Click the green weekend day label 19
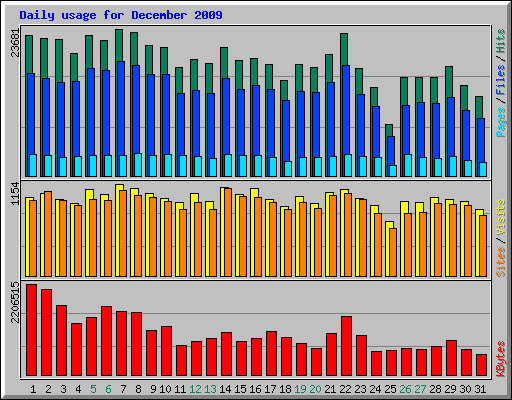512x400 pixels. [x=300, y=389]
